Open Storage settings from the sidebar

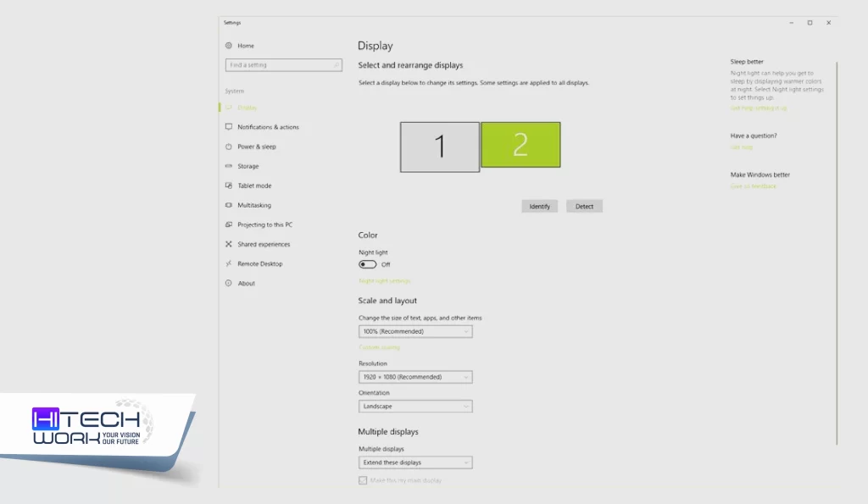[x=248, y=165]
